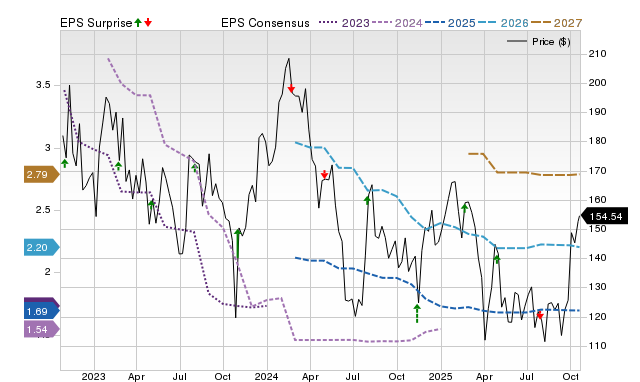Screen dimensions: 640x382
Task: Click the 154.54 current price tag
Action: point(604,216)
